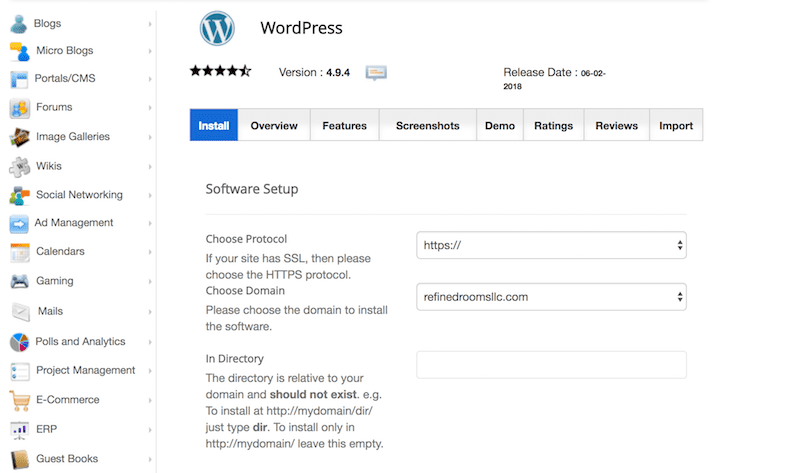Click the E-Commerce shopping cart icon

[x=20, y=401]
